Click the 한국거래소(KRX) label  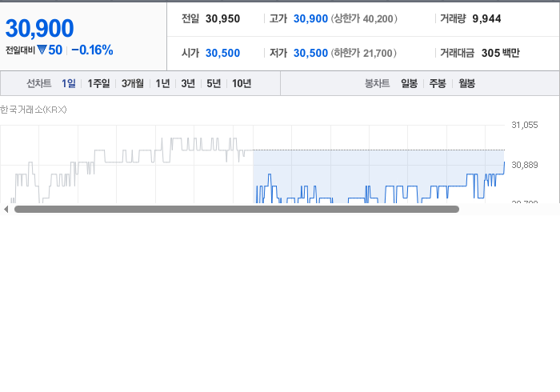click(34, 110)
